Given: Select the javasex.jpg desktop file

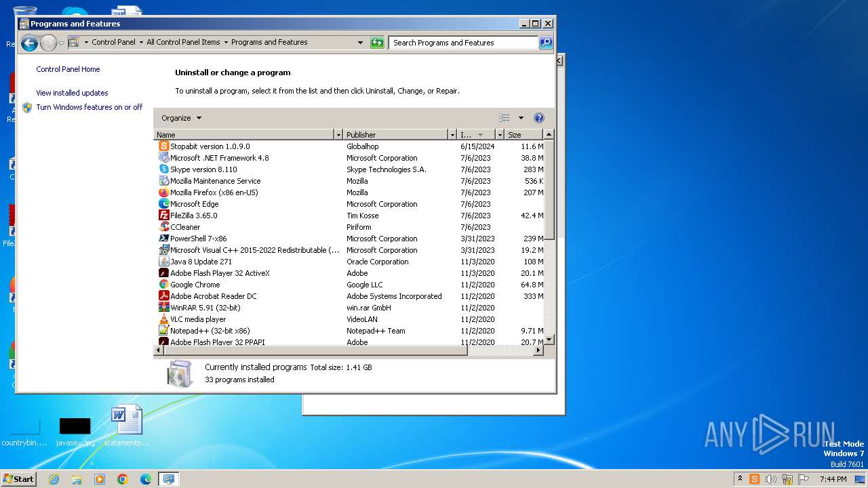Looking at the screenshot, I should (75, 432).
